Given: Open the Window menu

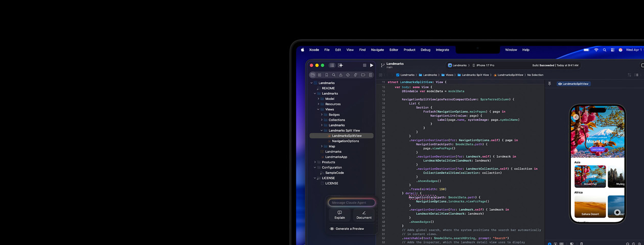Looking at the screenshot, I should (511, 50).
